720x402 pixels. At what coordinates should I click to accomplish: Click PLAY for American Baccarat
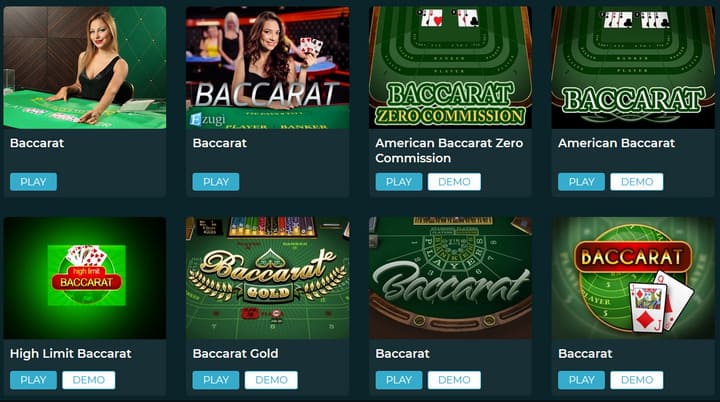tap(581, 182)
